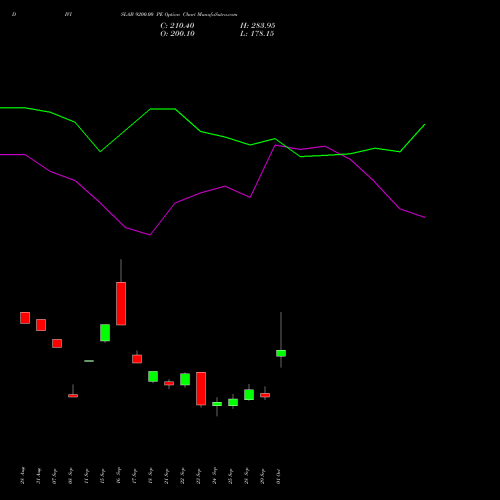The height and width of the screenshot is (500, 500).
Task: Click the high value H: 283.95
Action: tap(257, 26)
